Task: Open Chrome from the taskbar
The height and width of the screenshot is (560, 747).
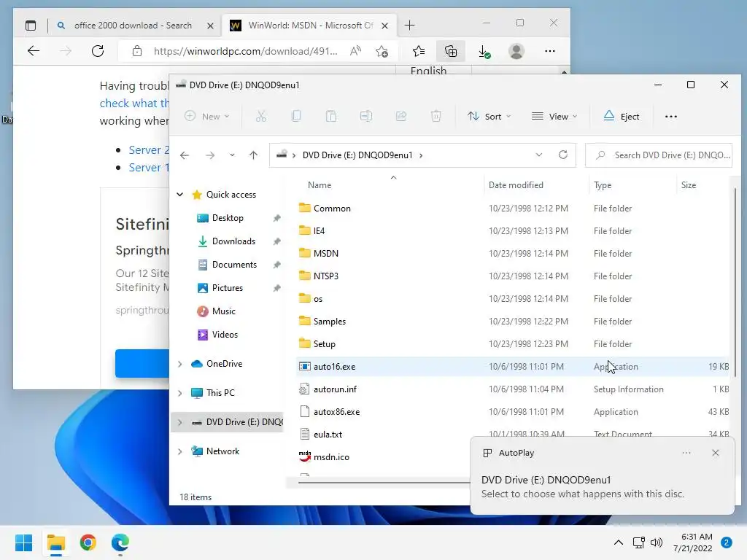Action: (x=88, y=542)
